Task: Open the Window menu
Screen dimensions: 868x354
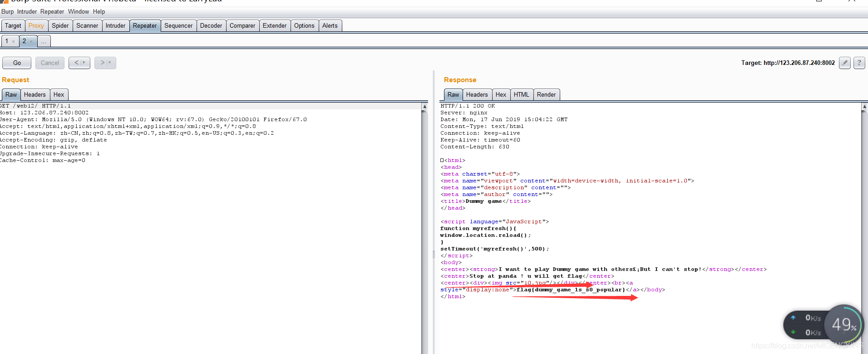Action: [79, 12]
